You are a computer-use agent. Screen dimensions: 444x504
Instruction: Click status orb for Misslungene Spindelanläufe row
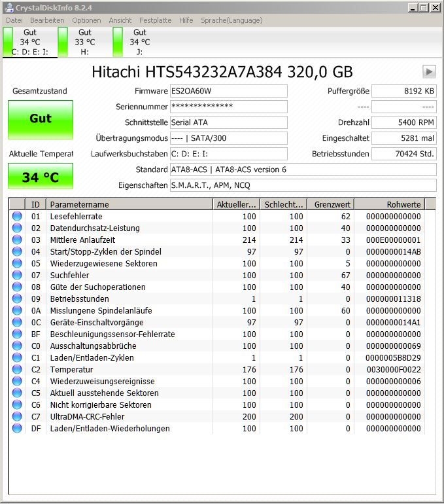point(17,310)
